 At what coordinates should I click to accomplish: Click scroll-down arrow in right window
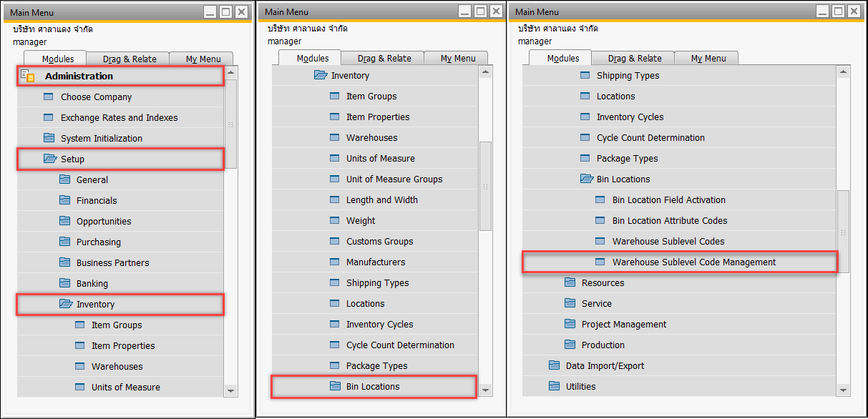[x=844, y=390]
